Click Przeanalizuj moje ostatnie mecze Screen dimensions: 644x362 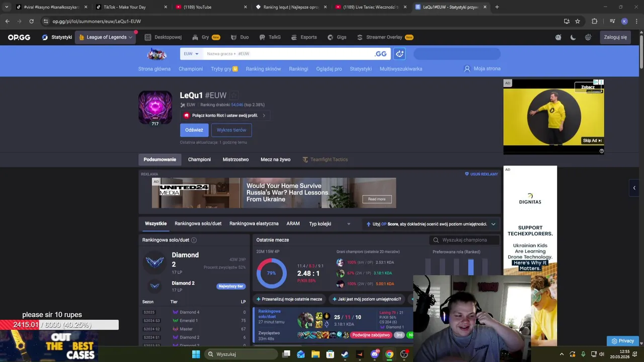(x=290, y=299)
